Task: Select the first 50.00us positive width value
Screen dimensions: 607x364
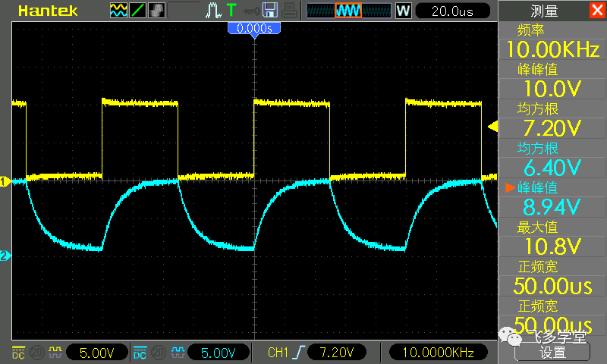Action: click(552, 286)
